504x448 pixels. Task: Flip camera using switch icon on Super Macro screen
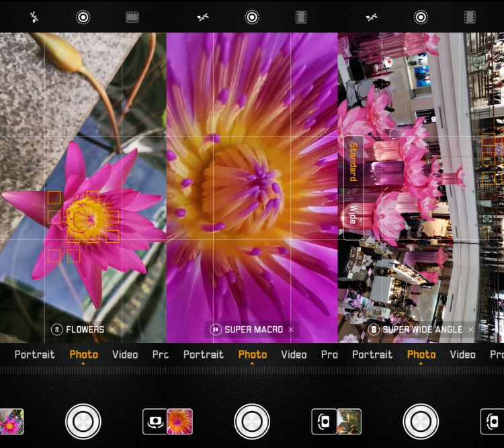tap(324, 421)
